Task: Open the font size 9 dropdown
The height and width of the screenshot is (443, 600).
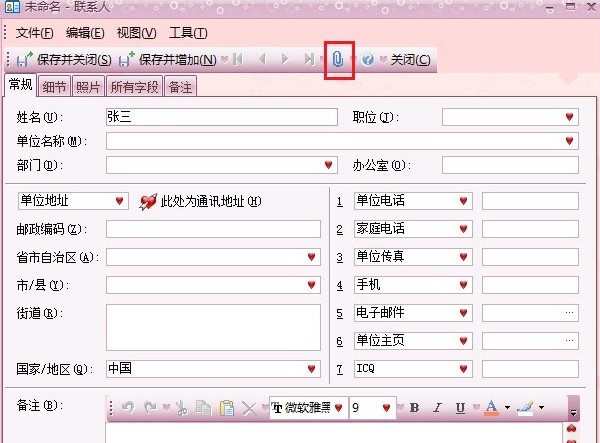Action: (x=386, y=408)
